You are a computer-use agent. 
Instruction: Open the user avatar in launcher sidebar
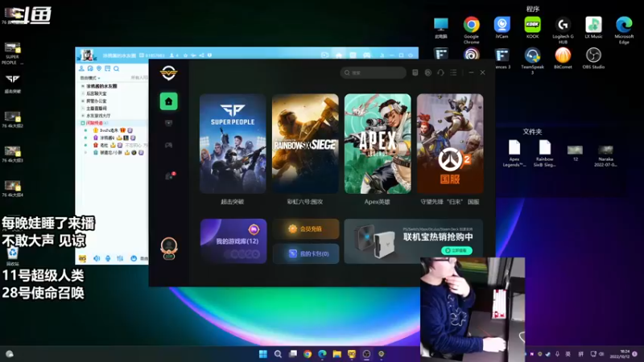169,248
